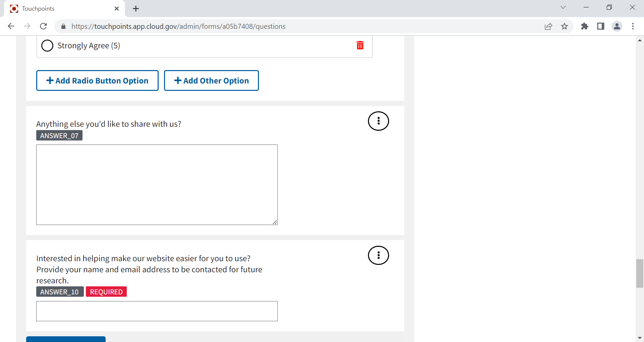Image resolution: width=644 pixels, height=342 pixels.
Task: Share this page via share icon
Action: (548, 26)
